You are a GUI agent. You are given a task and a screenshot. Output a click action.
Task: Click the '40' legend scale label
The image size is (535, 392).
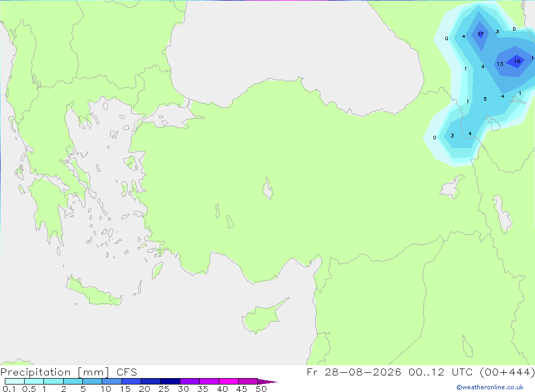pyautogui.click(x=223, y=389)
